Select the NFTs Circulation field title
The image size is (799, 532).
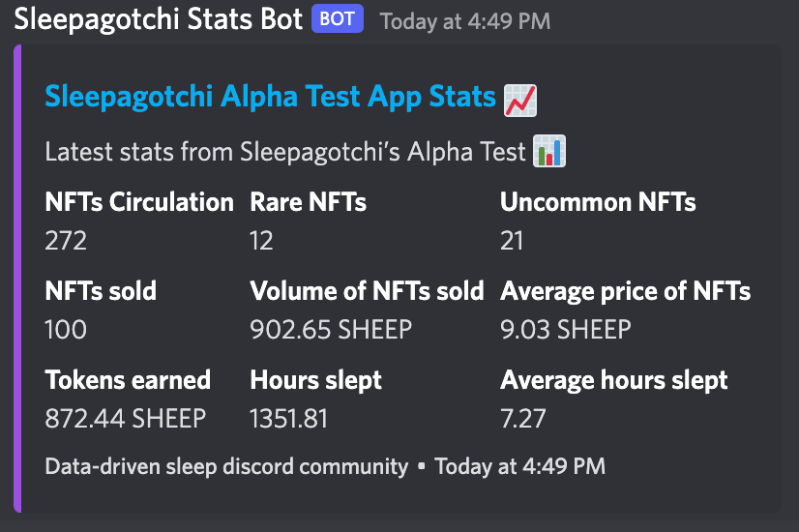pyautogui.click(x=139, y=202)
